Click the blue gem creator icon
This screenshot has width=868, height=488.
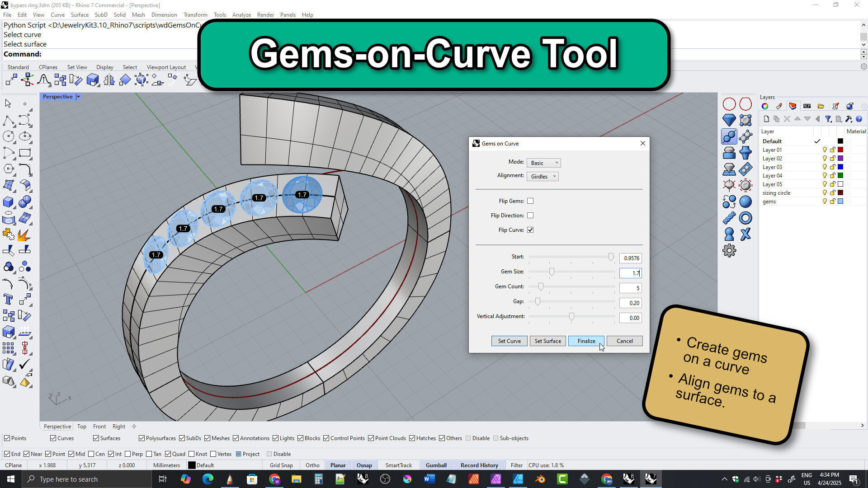[x=729, y=120]
